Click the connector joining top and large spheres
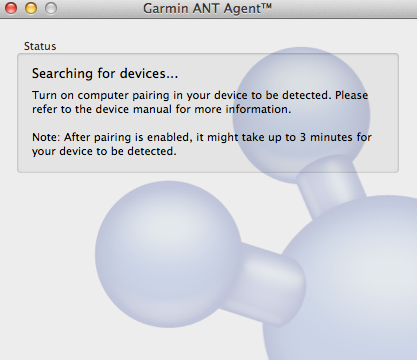The height and width of the screenshot is (360, 417). [330, 185]
